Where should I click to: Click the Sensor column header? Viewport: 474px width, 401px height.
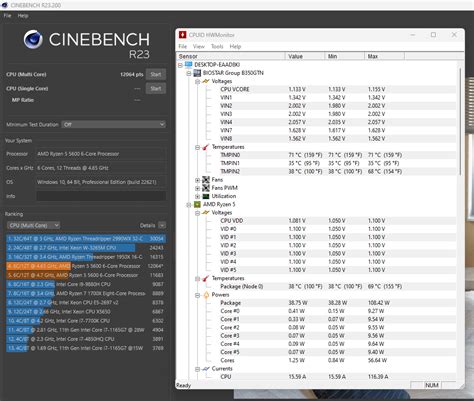coord(231,56)
